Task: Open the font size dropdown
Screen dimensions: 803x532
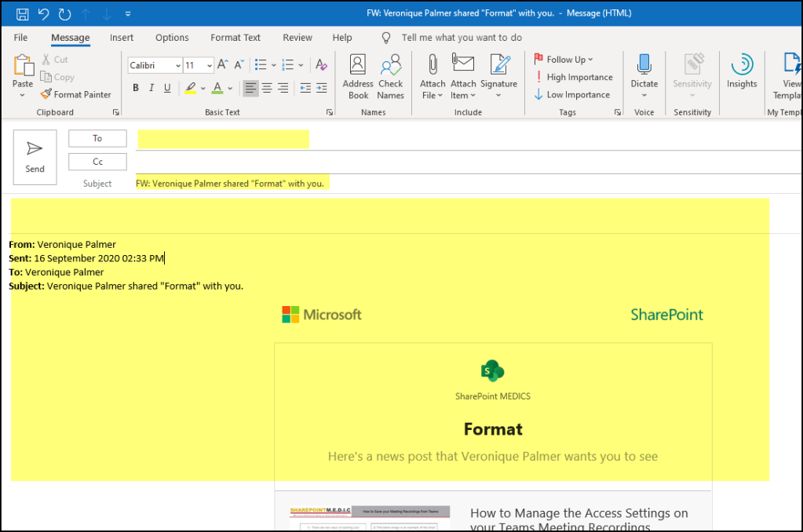Action: coord(209,66)
